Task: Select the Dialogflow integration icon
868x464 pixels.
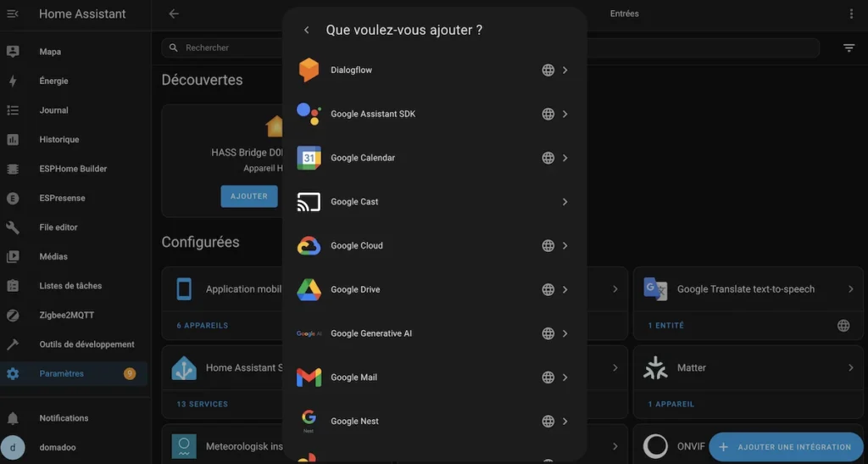Action: click(309, 70)
